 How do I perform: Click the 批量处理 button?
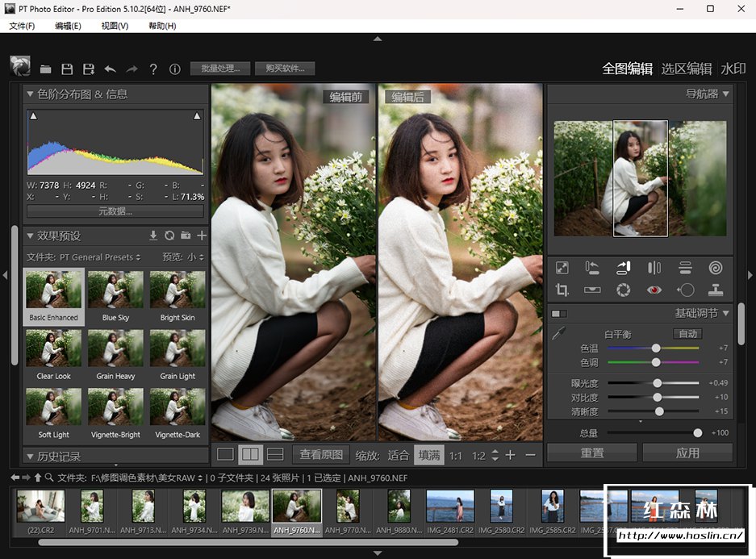(220, 69)
